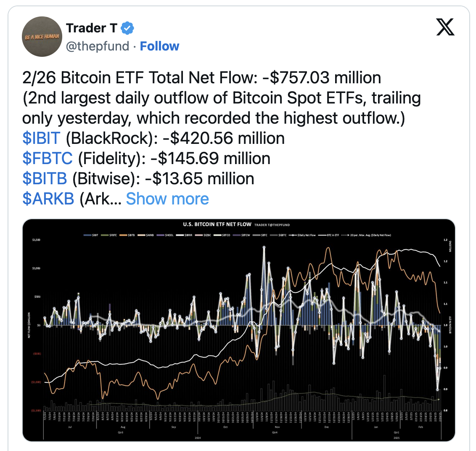Click the @thepfund handle
476x451 pixels.
point(98,46)
